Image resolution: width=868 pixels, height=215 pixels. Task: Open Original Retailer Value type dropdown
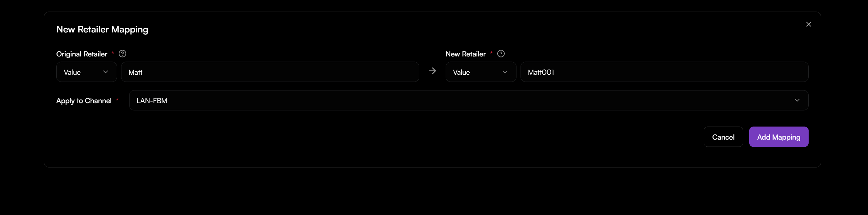coord(86,72)
